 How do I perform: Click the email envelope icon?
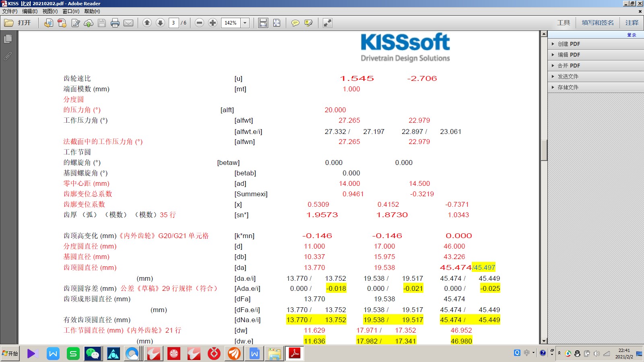pyautogui.click(x=128, y=23)
